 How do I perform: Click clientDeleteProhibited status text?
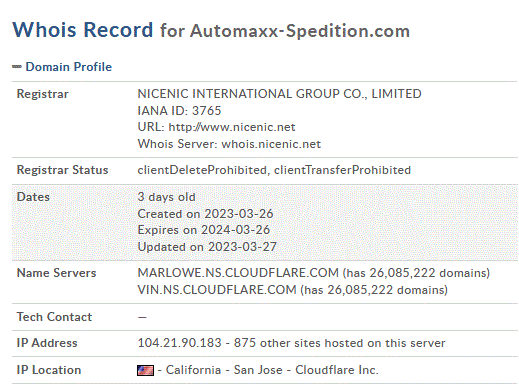coord(202,170)
